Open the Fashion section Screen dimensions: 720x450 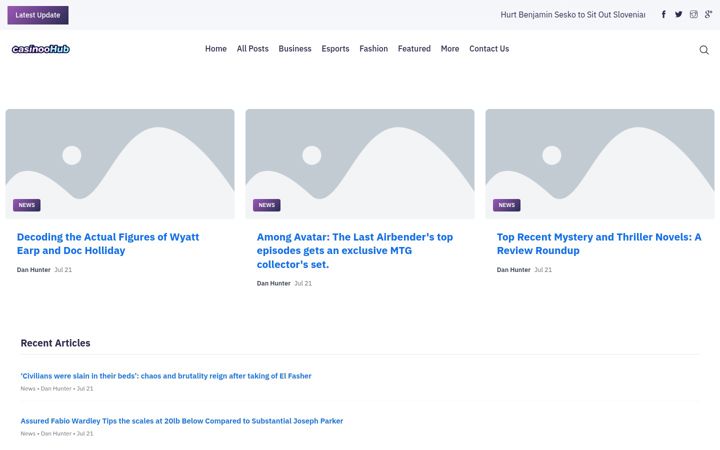click(373, 49)
